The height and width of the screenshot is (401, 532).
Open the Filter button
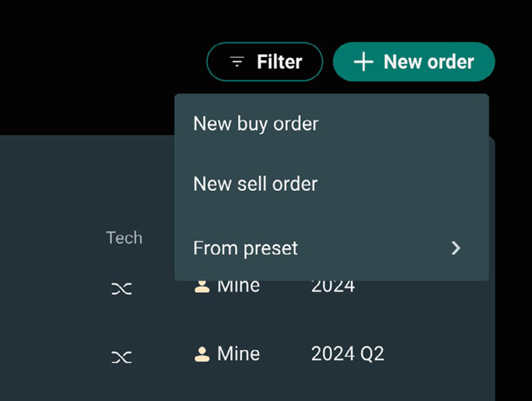[x=264, y=62]
